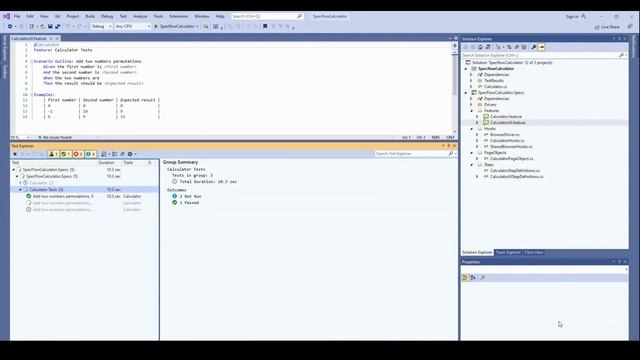This screenshot has height=360, width=640.
Task: Expand the Drivers folder
Action: pos(471,104)
